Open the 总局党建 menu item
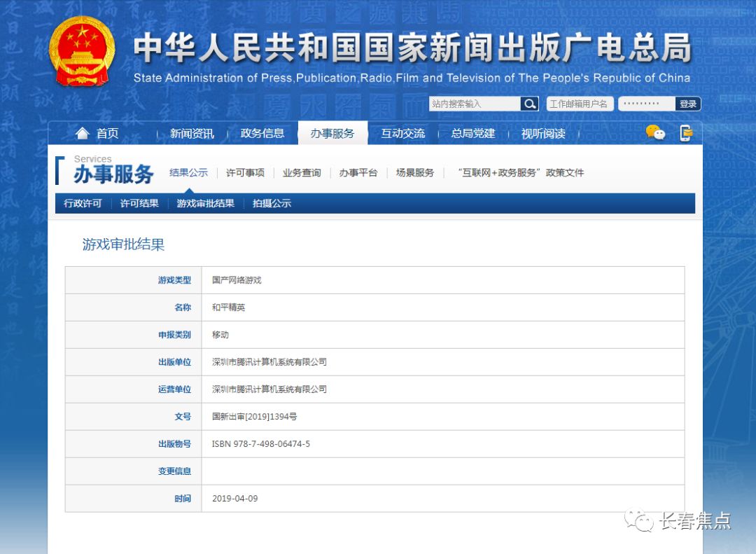The width and height of the screenshot is (756, 554). pyautogui.click(x=472, y=133)
